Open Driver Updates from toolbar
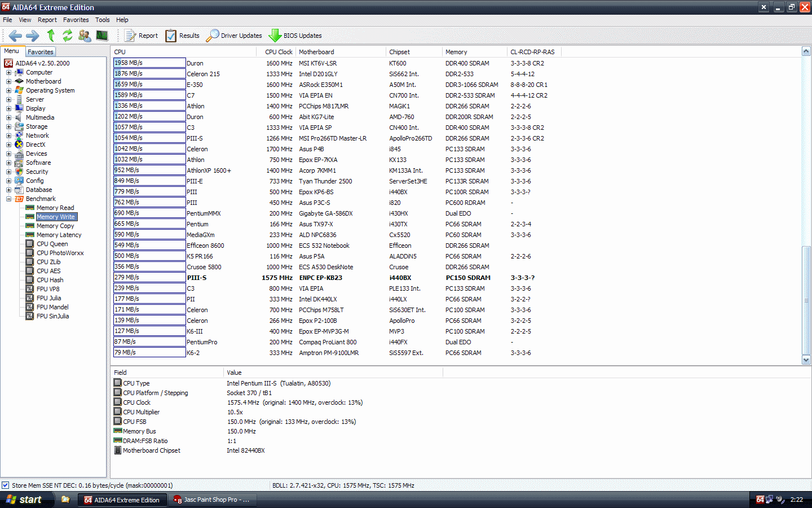The height and width of the screenshot is (508, 812). [235, 36]
